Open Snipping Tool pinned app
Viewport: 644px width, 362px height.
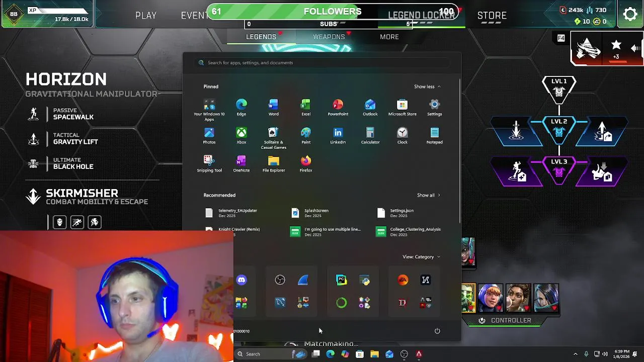pos(209,163)
